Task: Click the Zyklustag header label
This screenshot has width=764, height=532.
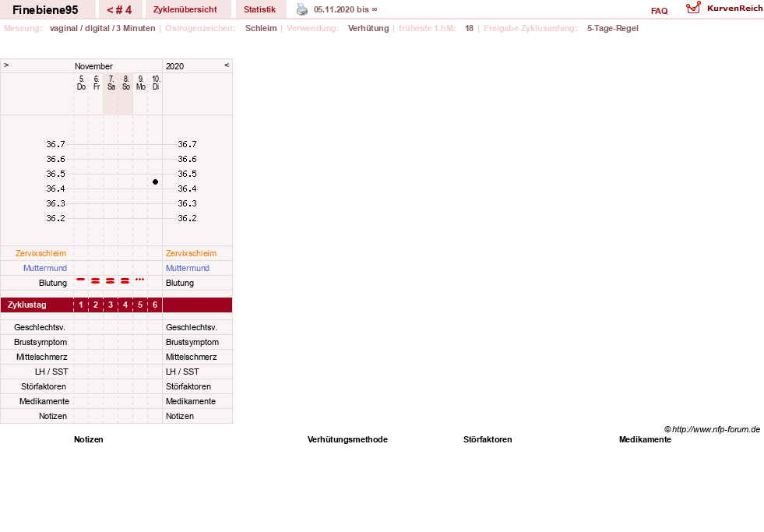Action: (x=26, y=305)
